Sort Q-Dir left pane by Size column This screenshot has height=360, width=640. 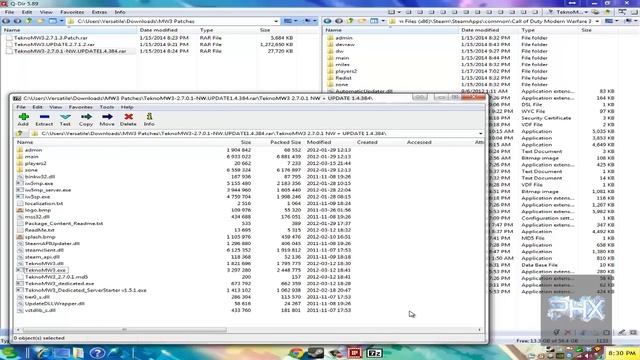pos(265,30)
